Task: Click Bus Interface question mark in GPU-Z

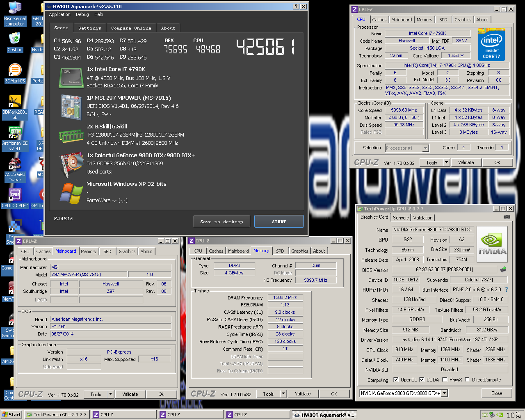Action: click(x=506, y=290)
